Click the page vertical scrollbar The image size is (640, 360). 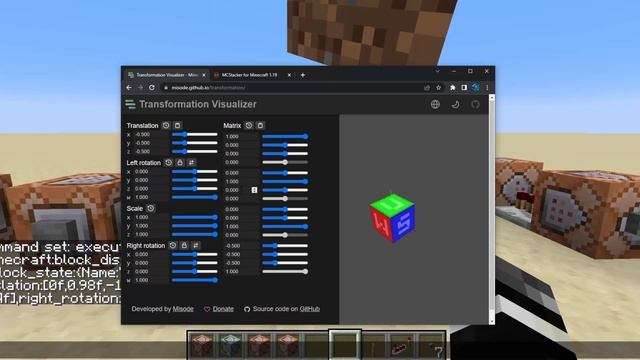coord(492,209)
